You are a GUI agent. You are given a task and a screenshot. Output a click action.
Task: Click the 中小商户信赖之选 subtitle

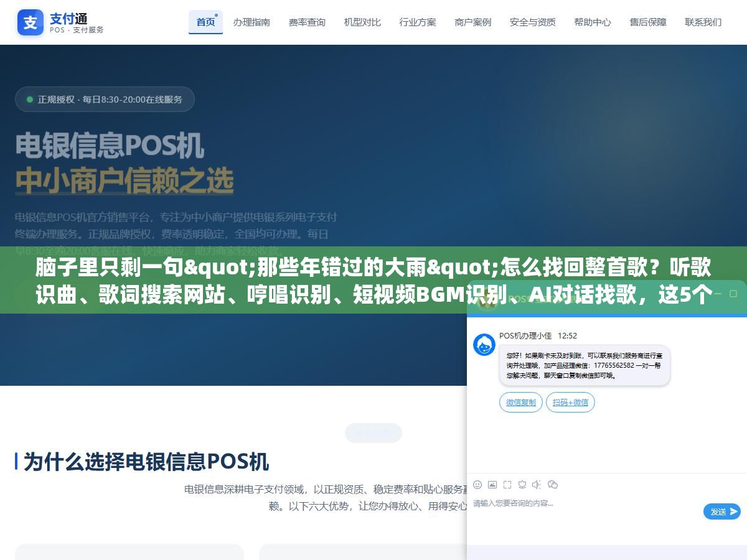pyautogui.click(x=125, y=181)
